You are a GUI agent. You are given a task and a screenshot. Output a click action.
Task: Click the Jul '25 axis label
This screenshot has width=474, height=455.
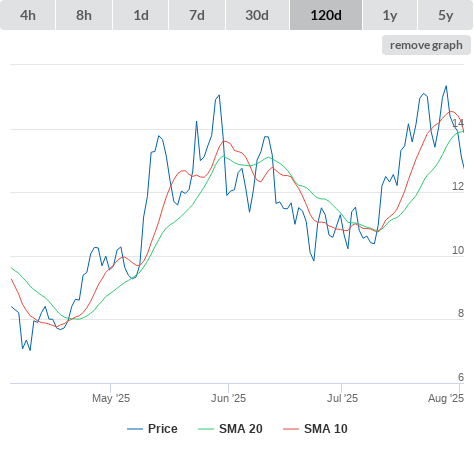[x=342, y=398]
